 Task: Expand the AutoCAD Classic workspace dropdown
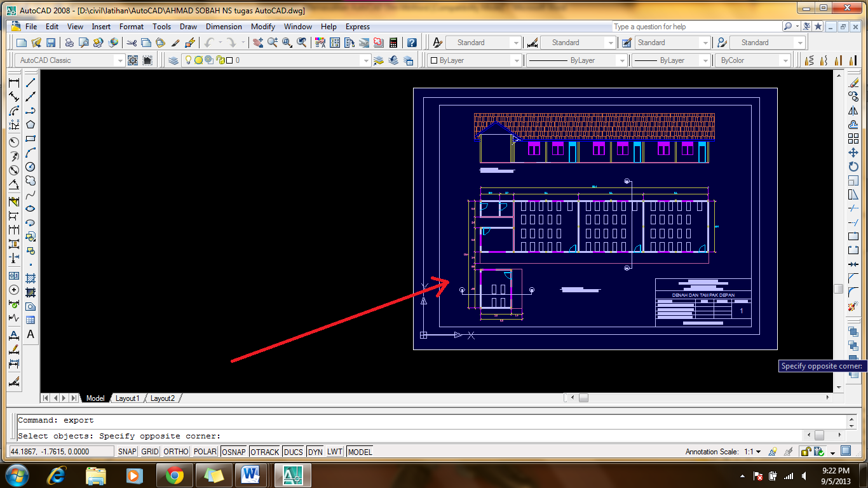tap(121, 60)
